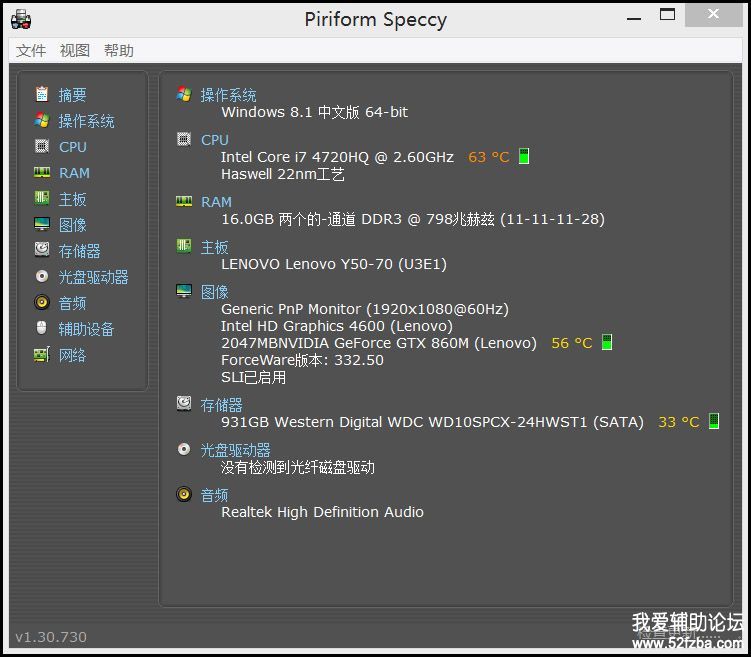Click disc icon beside 光盘驱动器 heading in summary
The width and height of the screenshot is (751, 657).
[184, 449]
